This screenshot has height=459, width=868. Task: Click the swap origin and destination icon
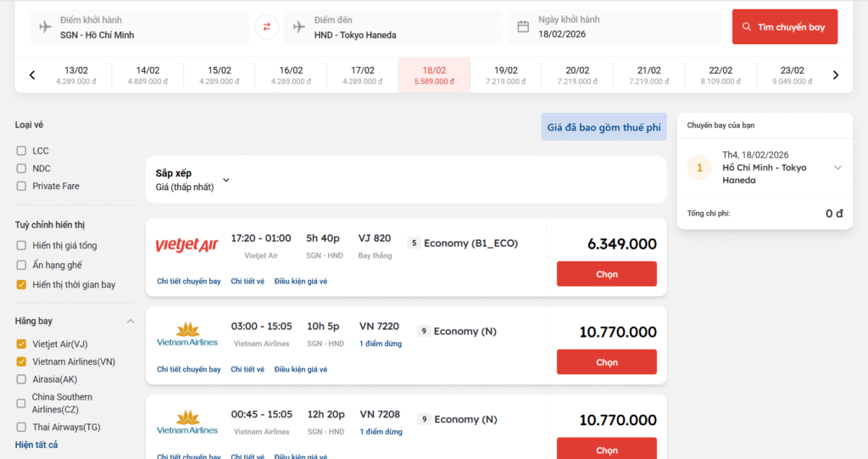(266, 27)
